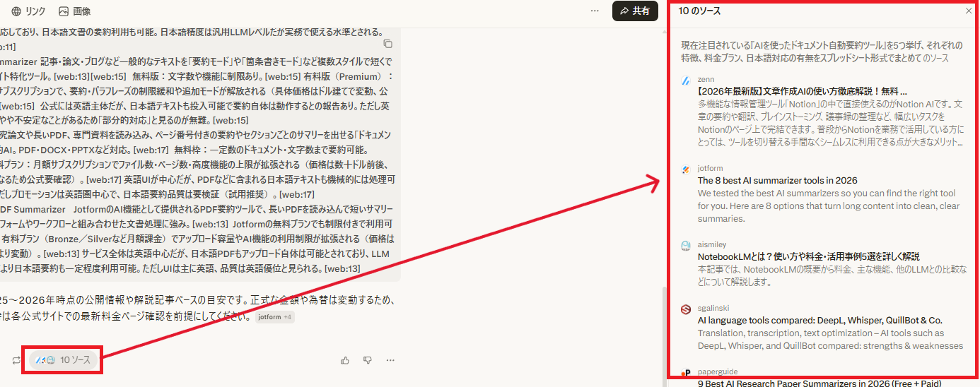Open the NotebookLMとは article link
This screenshot has width=980, height=387.
pos(808,256)
